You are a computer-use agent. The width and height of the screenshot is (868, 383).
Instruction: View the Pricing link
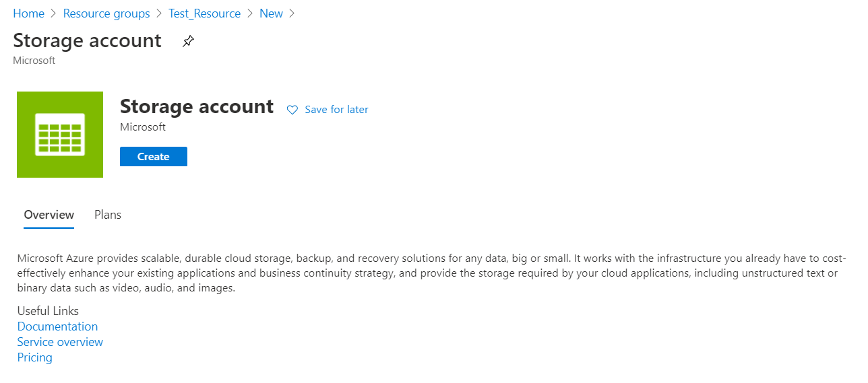point(35,357)
